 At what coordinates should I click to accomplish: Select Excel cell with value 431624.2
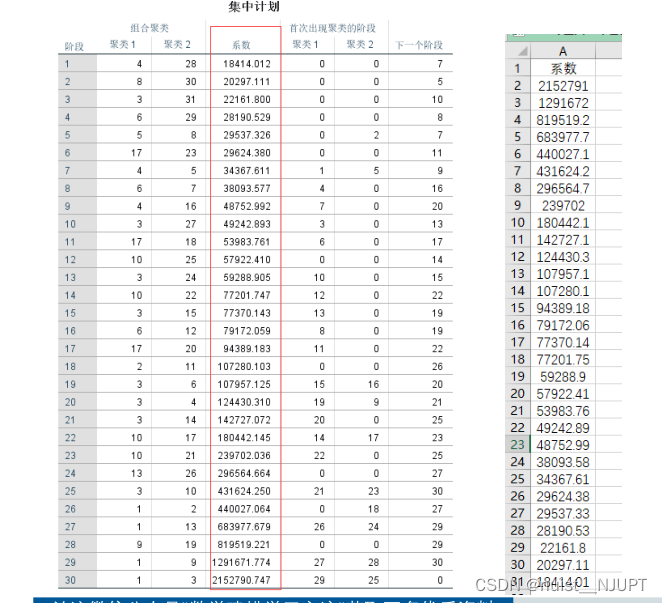pyautogui.click(x=563, y=171)
